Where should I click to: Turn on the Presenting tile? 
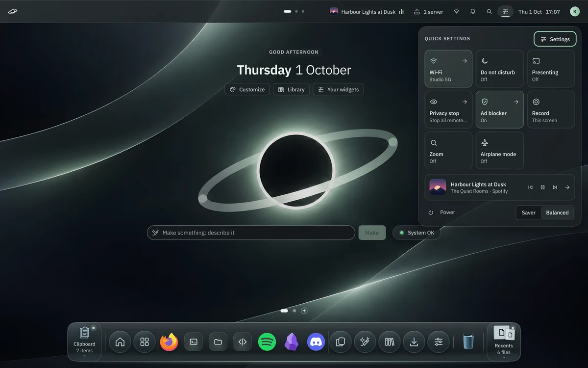(551, 69)
